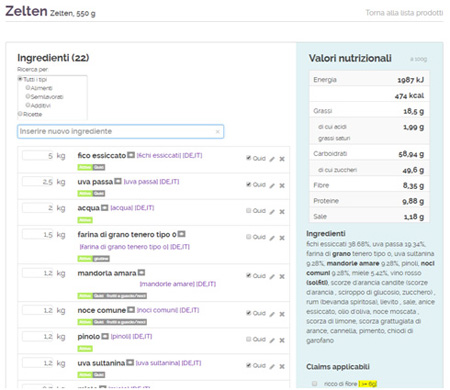Edit the pinolo quantity field
The image size is (450, 390).
click(x=38, y=337)
